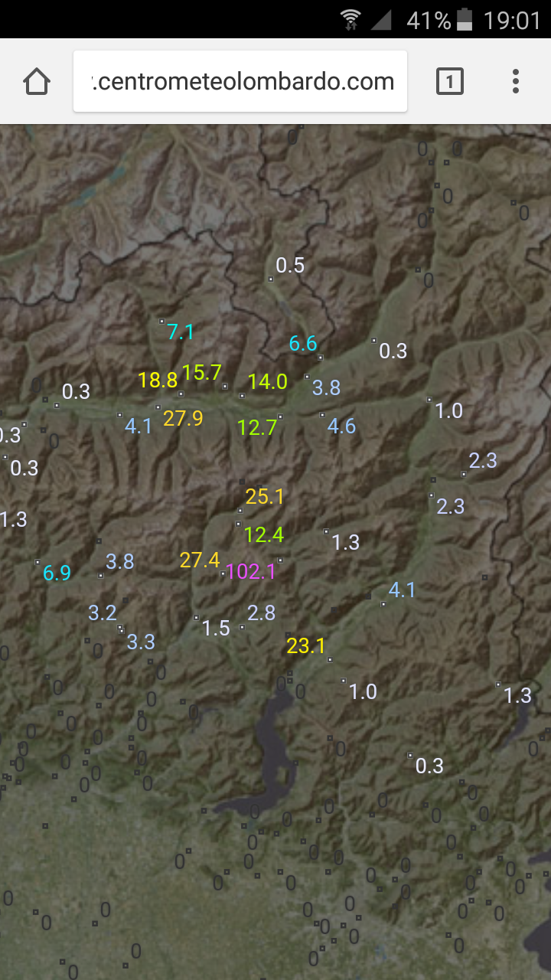551x980 pixels.
Task: Tap the centrometeolombardo.com address bar
Action: (x=240, y=81)
